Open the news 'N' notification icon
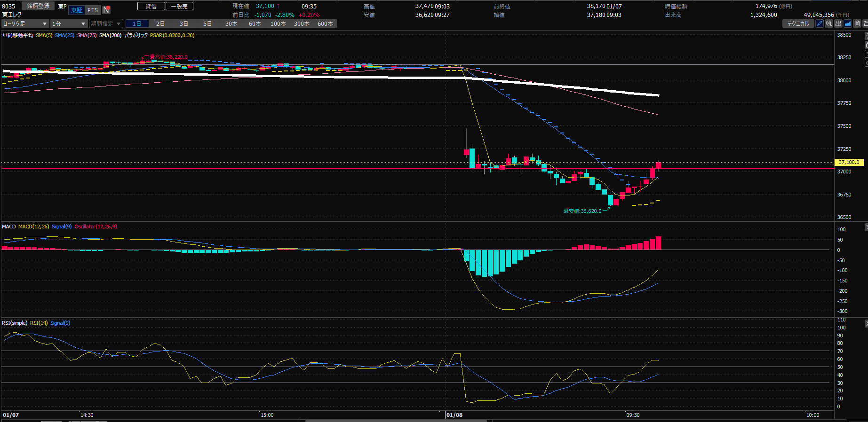 pos(106,10)
